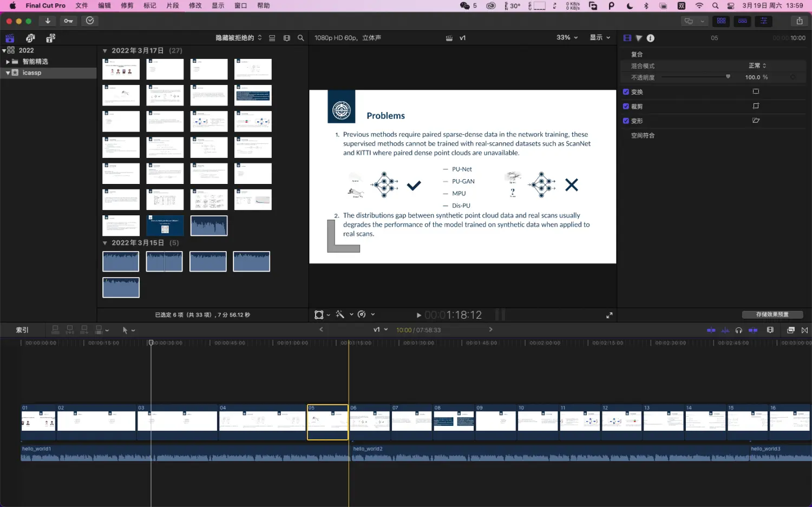Open background tasks checkmark icon
The height and width of the screenshot is (507, 812).
coord(90,21)
